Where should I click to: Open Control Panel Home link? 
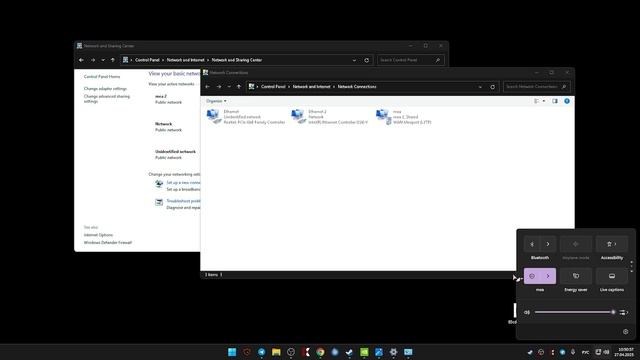(102, 76)
